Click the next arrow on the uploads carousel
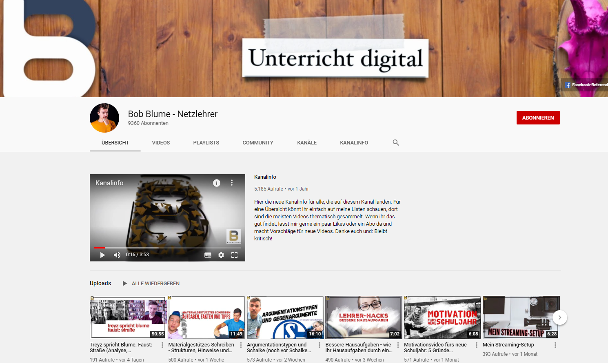 coord(559,317)
